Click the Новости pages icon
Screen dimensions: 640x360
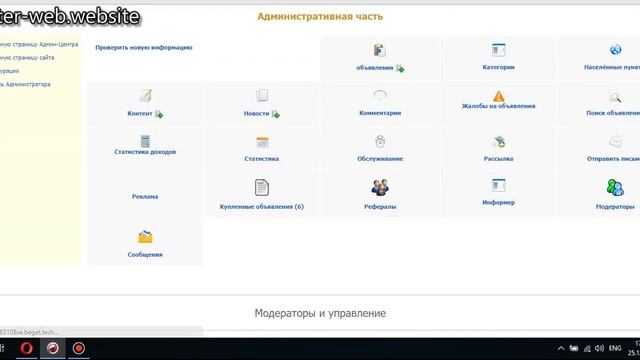[x=262, y=96]
